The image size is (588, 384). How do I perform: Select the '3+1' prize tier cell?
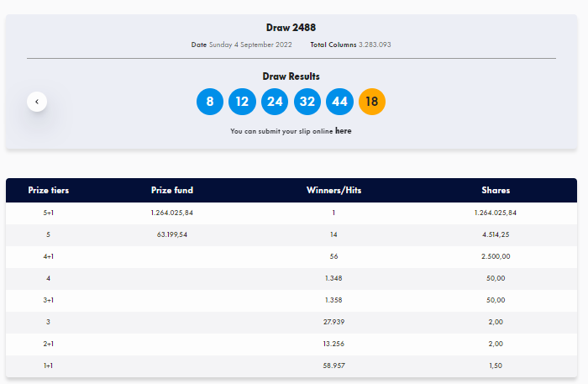(49, 300)
